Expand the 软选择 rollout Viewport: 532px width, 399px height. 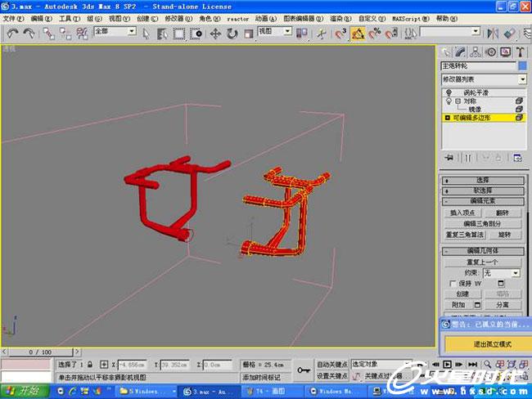pos(482,191)
